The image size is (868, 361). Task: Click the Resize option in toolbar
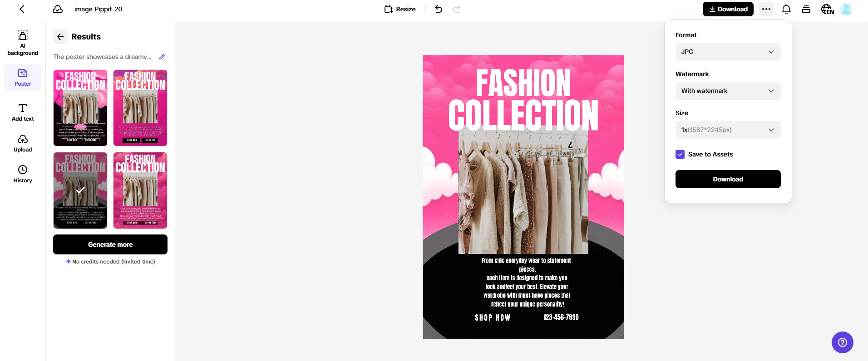click(400, 9)
